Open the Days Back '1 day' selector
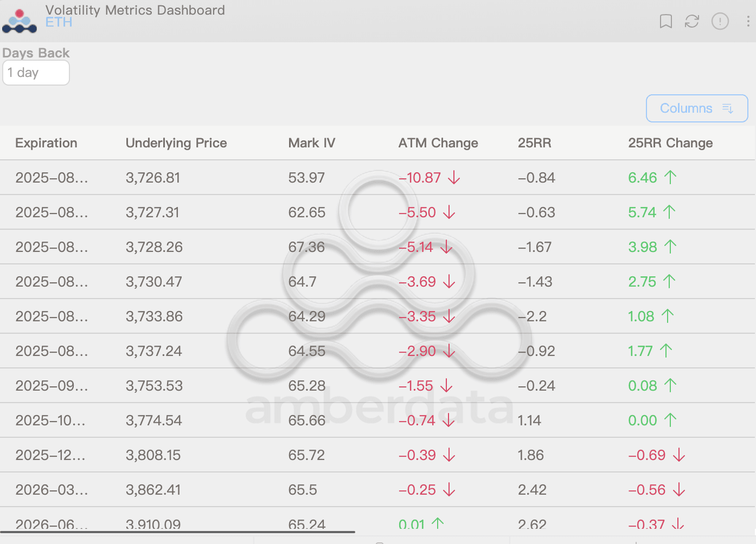The width and height of the screenshot is (756, 544). click(36, 73)
